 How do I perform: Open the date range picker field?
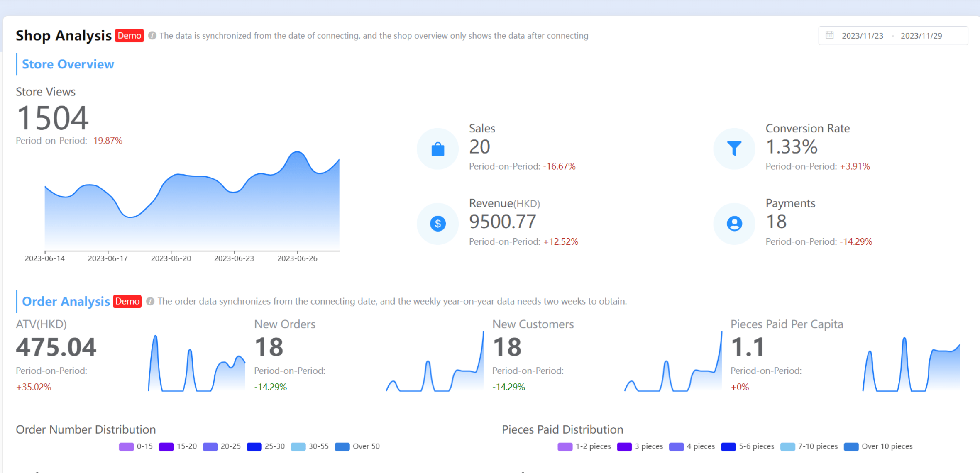(x=892, y=36)
